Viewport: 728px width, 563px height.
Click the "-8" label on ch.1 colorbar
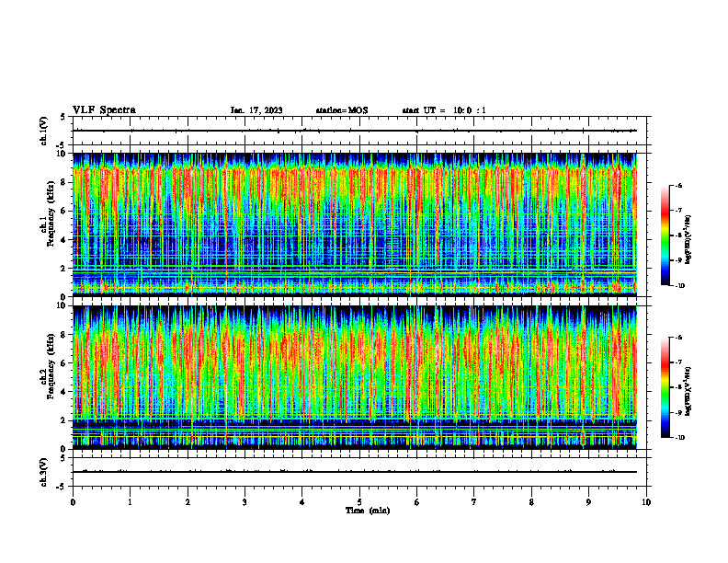pos(678,236)
